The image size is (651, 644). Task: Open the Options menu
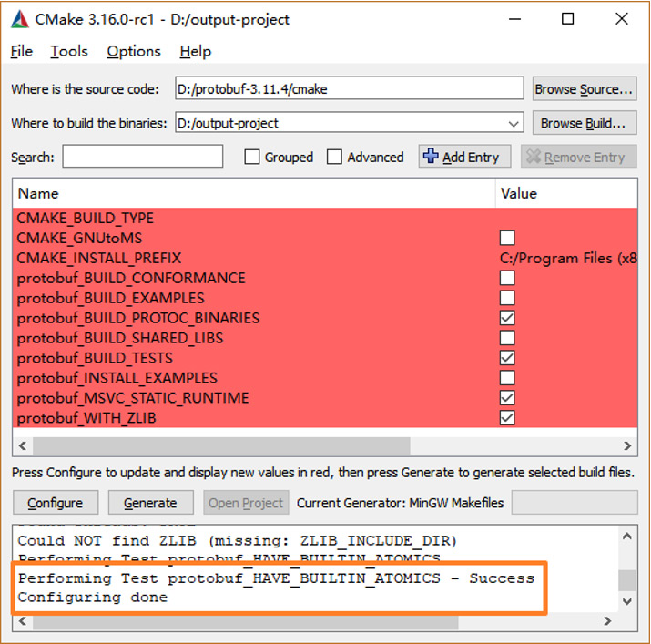tap(134, 52)
